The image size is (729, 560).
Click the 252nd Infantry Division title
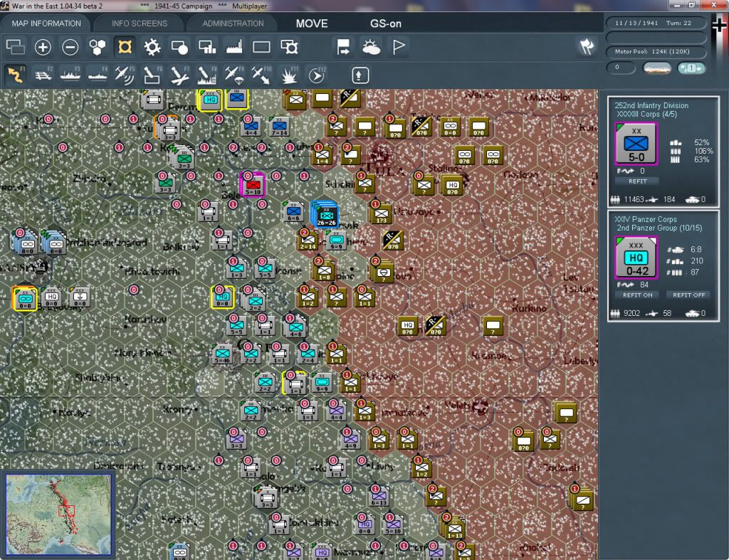(x=651, y=105)
